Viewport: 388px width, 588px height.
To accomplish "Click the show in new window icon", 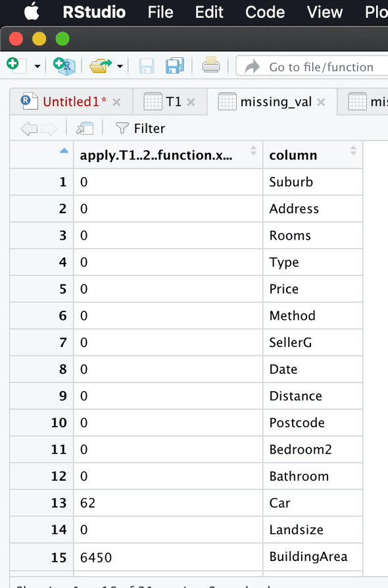I will [85, 128].
